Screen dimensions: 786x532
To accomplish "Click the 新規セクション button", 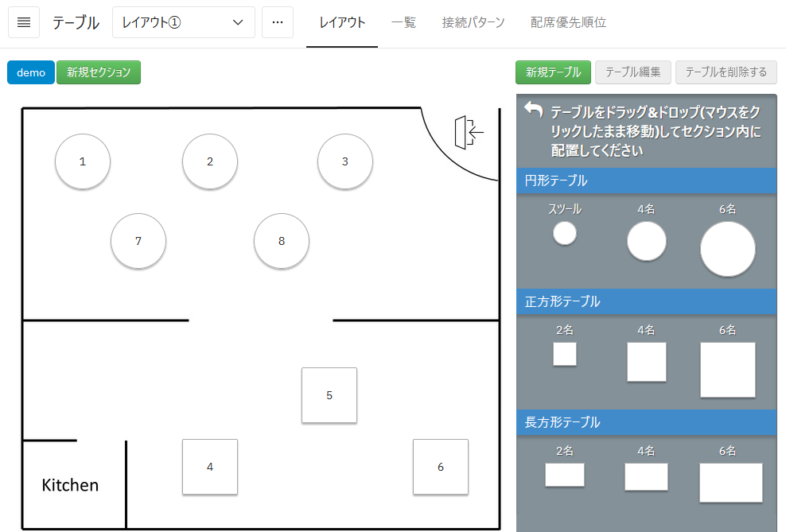I will pyautogui.click(x=99, y=72).
